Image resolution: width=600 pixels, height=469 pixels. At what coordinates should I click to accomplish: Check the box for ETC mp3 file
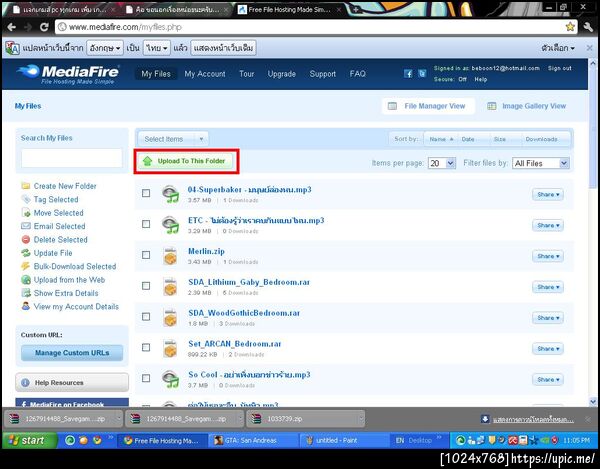point(146,224)
